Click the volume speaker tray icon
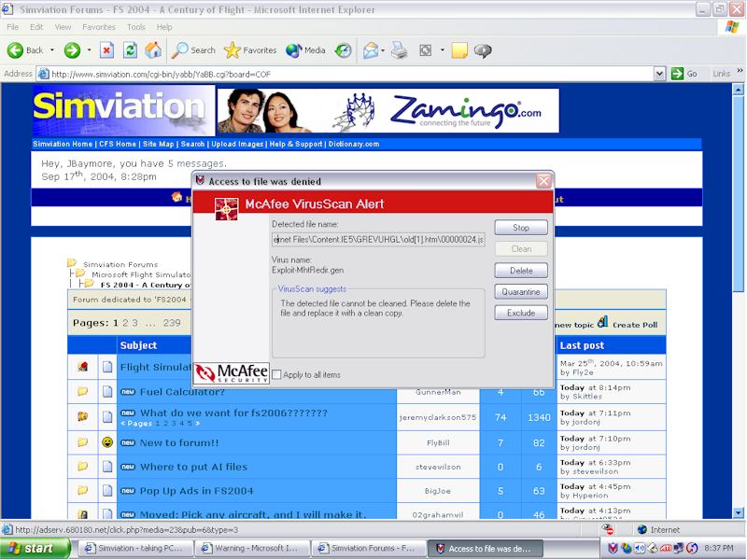 pos(639,549)
